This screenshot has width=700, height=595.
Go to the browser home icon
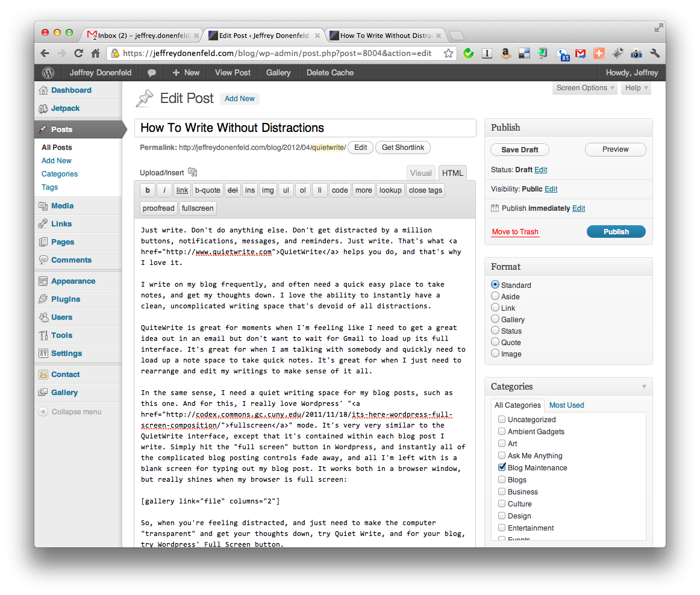point(96,54)
